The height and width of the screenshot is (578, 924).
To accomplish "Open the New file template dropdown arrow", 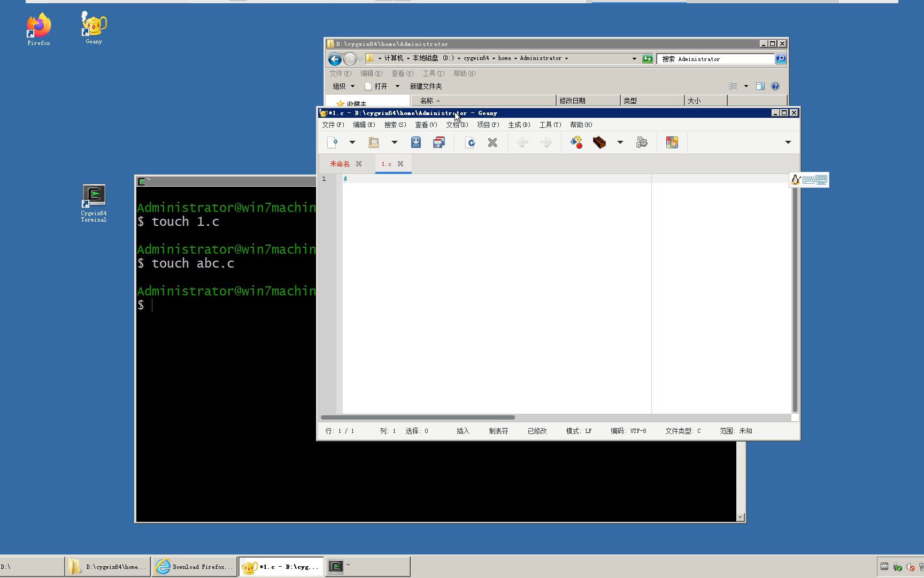I will pyautogui.click(x=352, y=142).
